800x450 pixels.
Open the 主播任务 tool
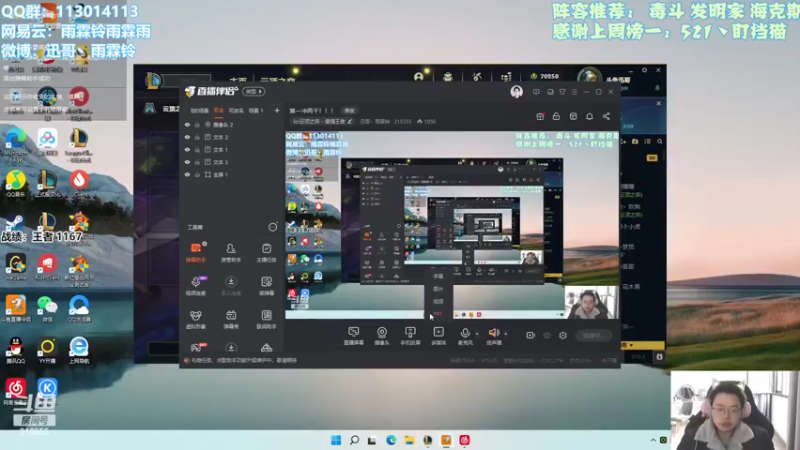(x=266, y=253)
